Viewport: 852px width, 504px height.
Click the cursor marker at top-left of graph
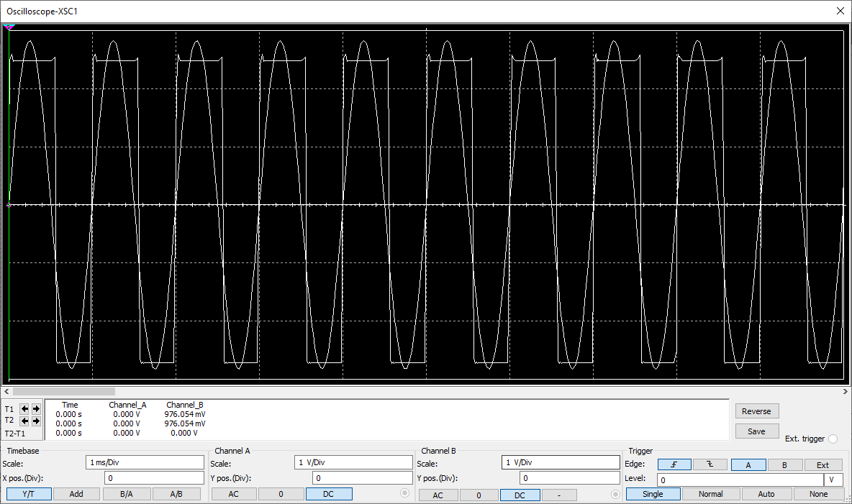coord(9,27)
